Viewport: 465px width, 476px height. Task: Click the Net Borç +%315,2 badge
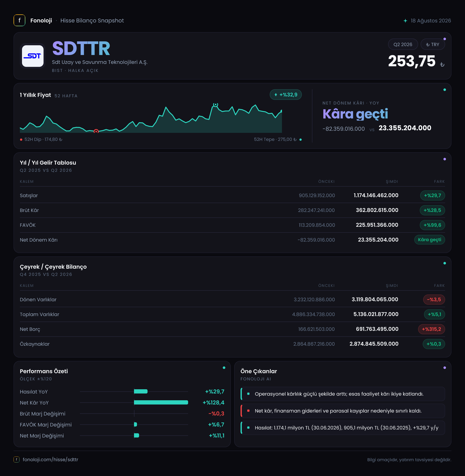431,329
